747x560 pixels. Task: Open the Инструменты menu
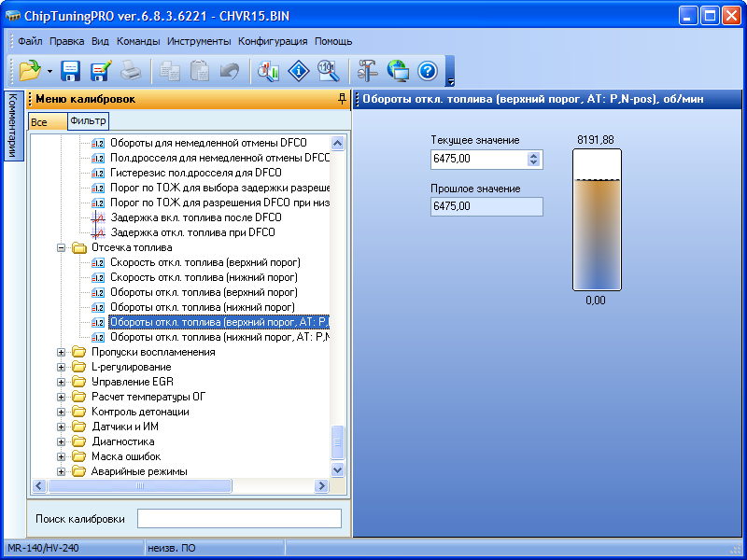[x=199, y=41]
